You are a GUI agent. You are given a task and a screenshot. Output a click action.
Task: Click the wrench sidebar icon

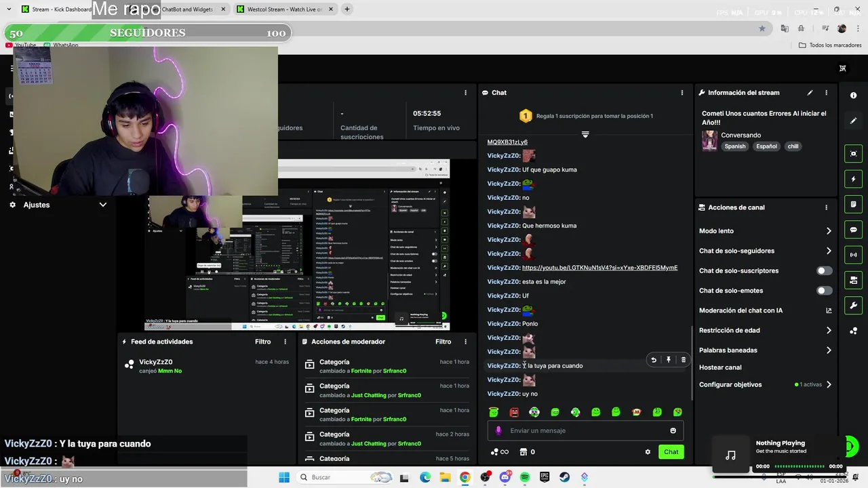[853, 306]
